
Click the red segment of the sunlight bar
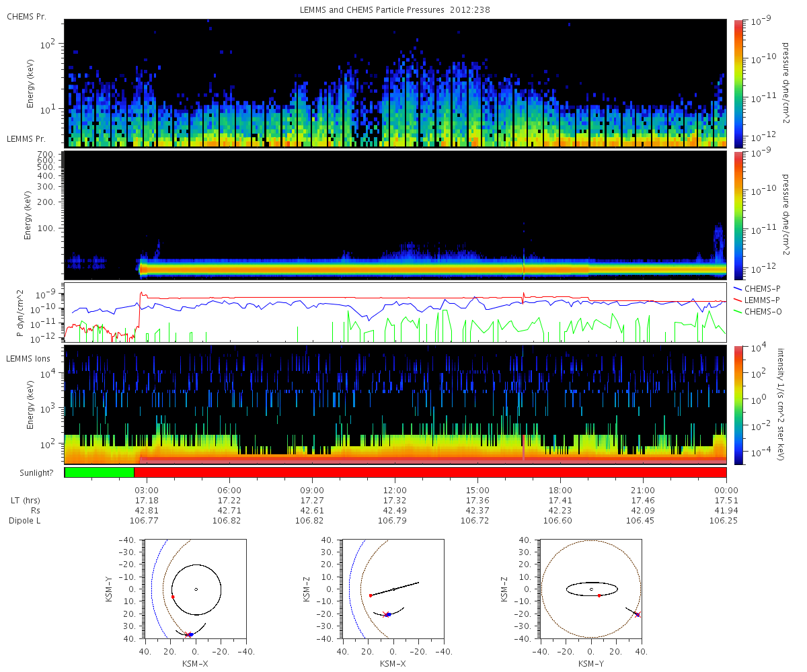[430, 472]
